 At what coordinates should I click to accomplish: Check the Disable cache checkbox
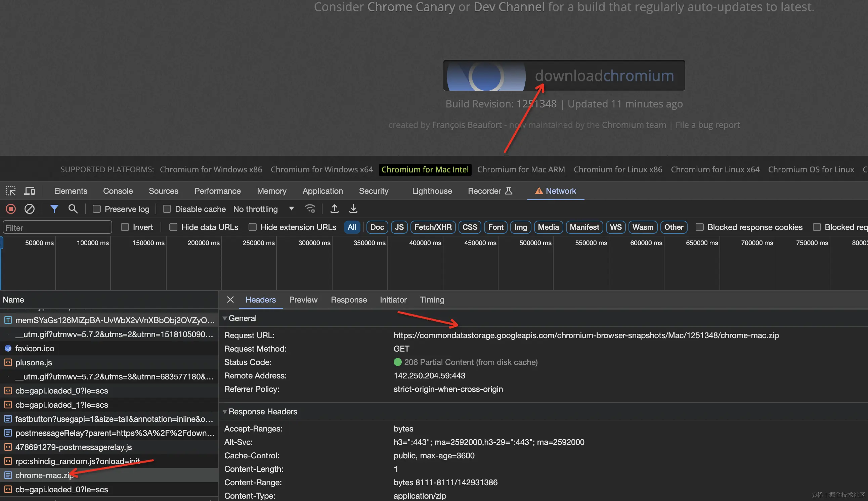point(167,209)
